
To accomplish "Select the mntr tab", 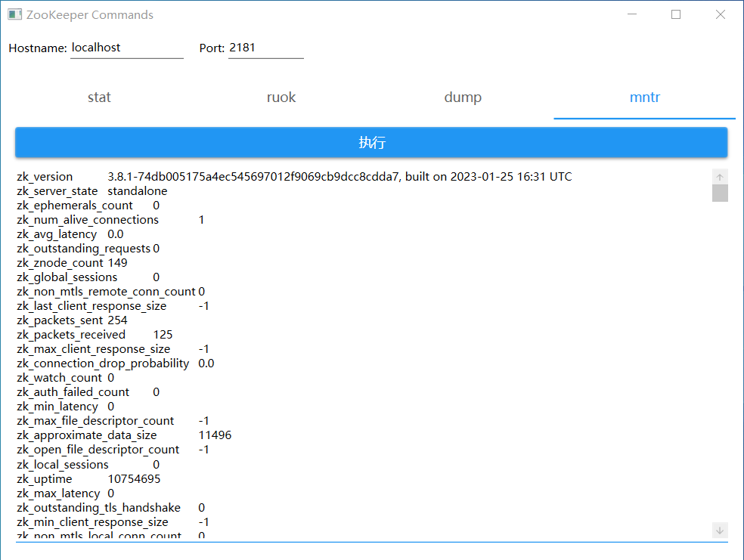I will [644, 97].
